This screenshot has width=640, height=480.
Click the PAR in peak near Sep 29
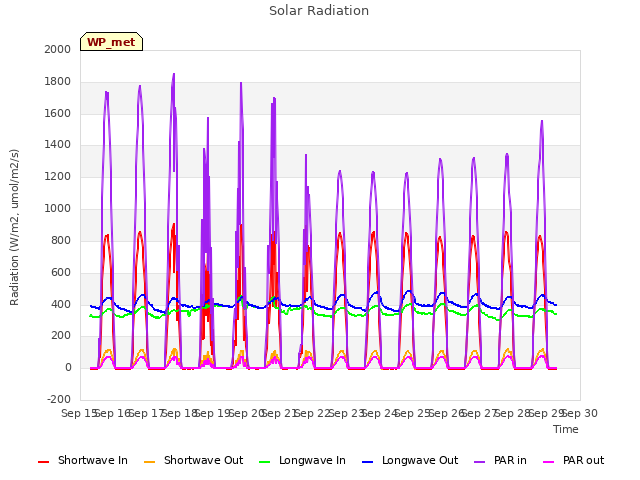coord(542,122)
